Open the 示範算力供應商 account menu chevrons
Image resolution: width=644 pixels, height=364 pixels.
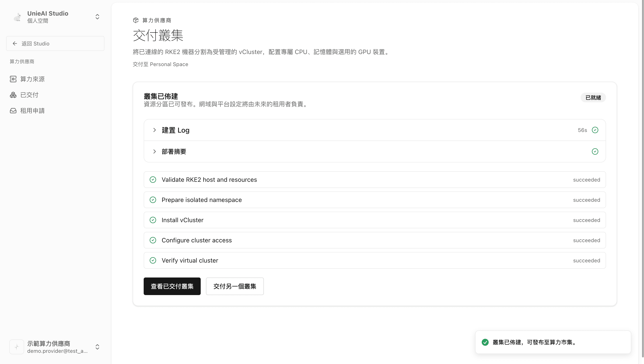click(97, 347)
